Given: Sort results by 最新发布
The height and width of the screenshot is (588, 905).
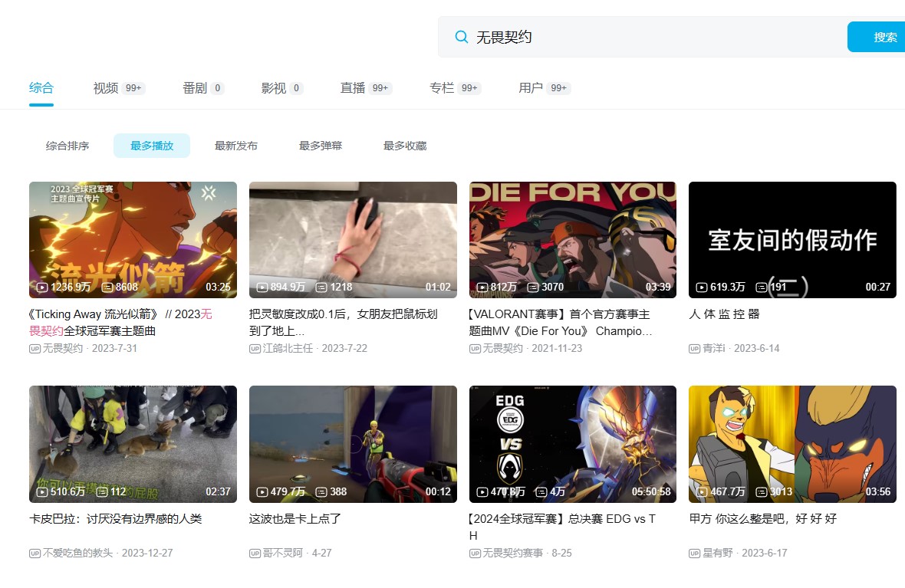Looking at the screenshot, I should [236, 146].
